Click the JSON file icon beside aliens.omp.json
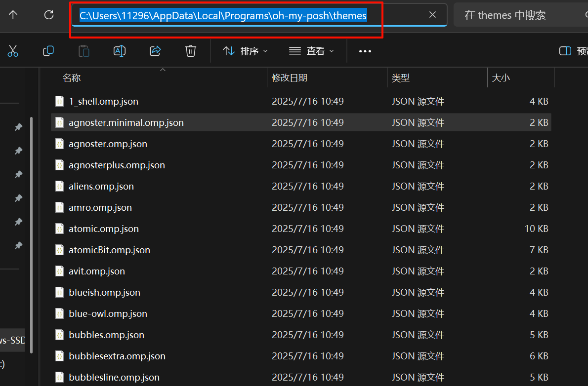Viewport: 588px width, 386px height. pyautogui.click(x=60, y=186)
